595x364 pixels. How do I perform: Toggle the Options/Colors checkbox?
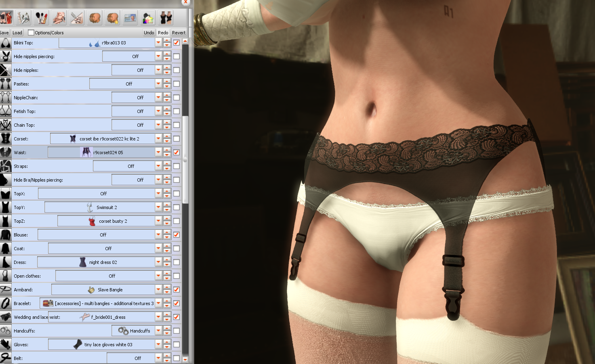click(x=31, y=32)
